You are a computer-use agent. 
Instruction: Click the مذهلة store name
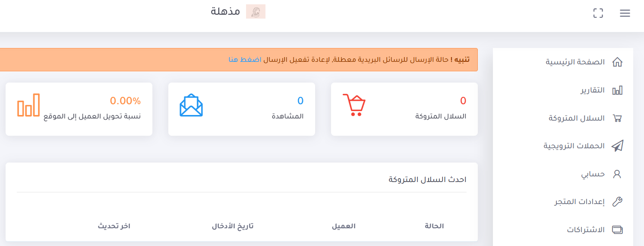(x=225, y=12)
